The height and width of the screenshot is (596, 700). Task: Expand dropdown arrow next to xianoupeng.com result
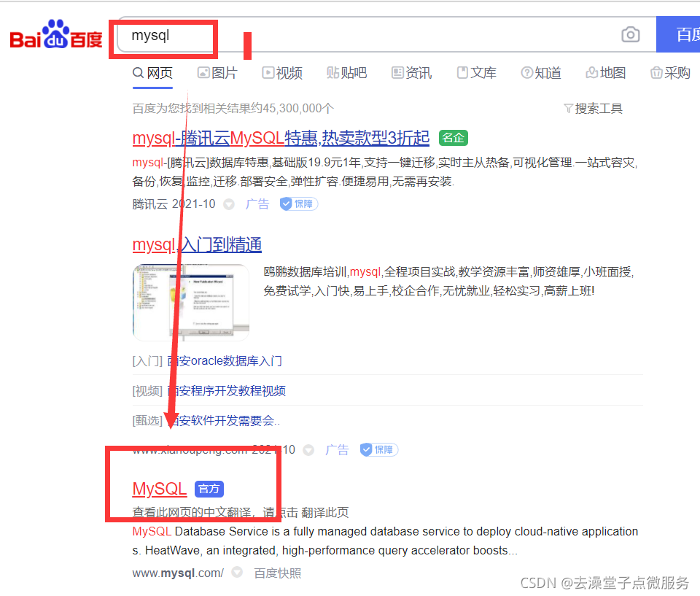(308, 450)
